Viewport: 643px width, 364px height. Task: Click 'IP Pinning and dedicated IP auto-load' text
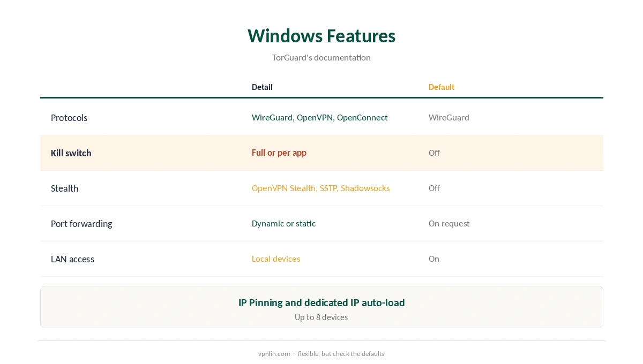pos(322,302)
